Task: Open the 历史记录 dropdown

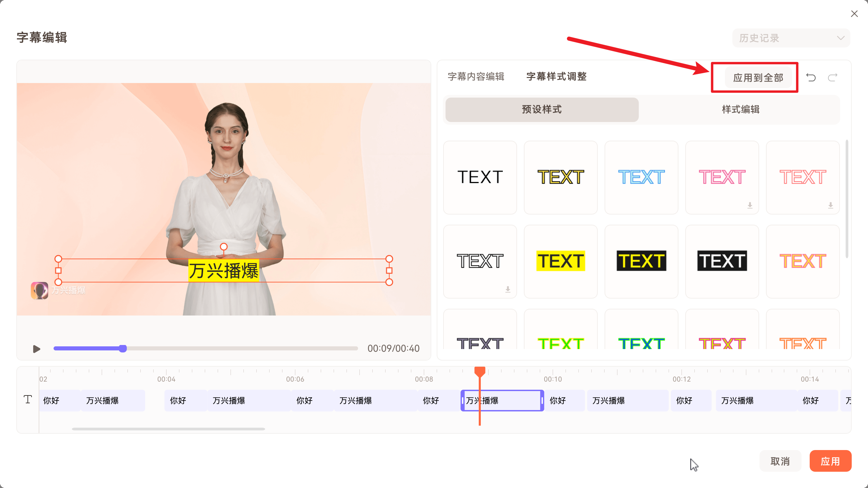Action: click(x=791, y=38)
